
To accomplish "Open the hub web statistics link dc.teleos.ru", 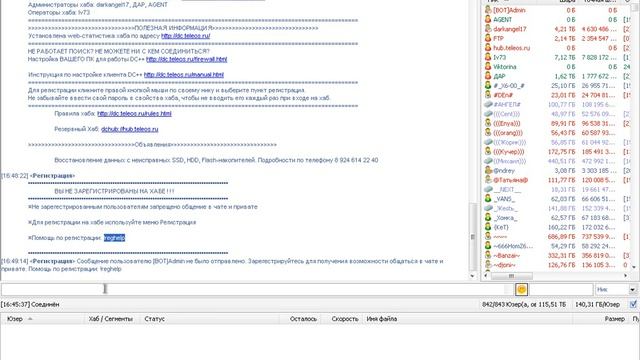I will [x=186, y=36].
